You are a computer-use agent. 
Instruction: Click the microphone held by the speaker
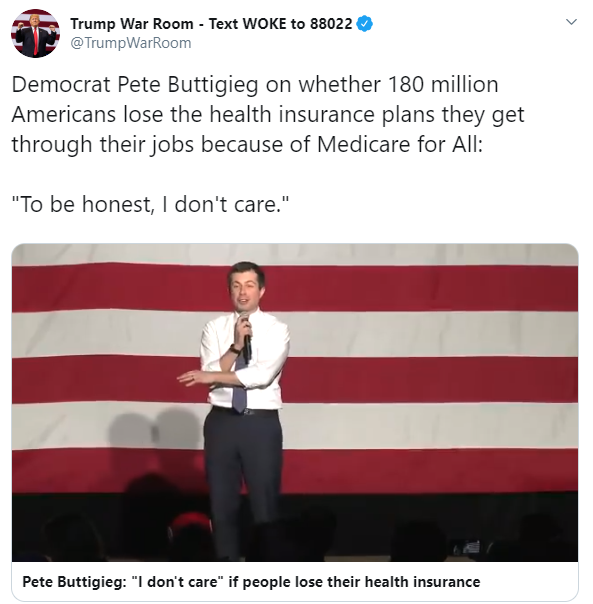(246, 336)
